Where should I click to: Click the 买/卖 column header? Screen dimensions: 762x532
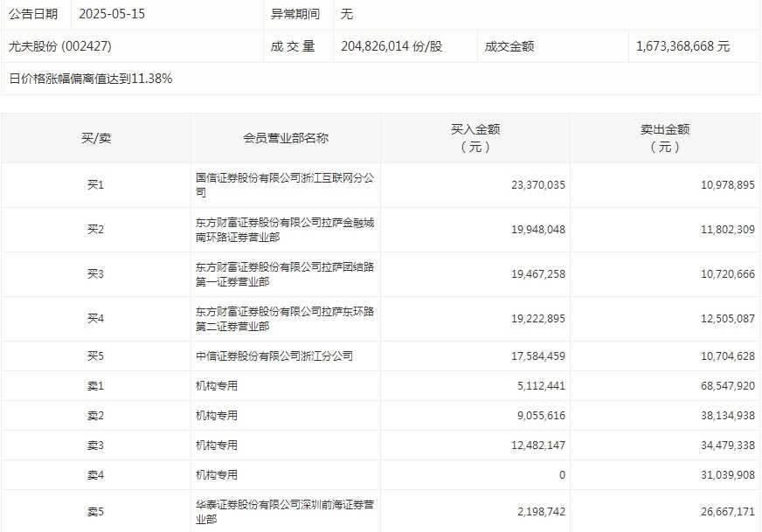click(96, 138)
